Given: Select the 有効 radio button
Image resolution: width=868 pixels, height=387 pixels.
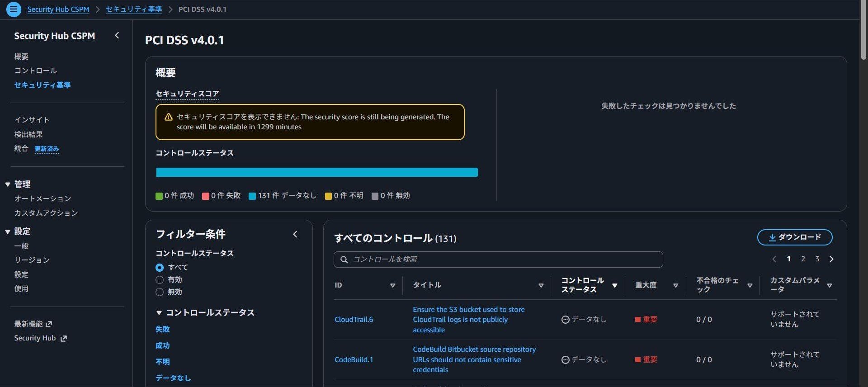Looking at the screenshot, I should pyautogui.click(x=159, y=280).
